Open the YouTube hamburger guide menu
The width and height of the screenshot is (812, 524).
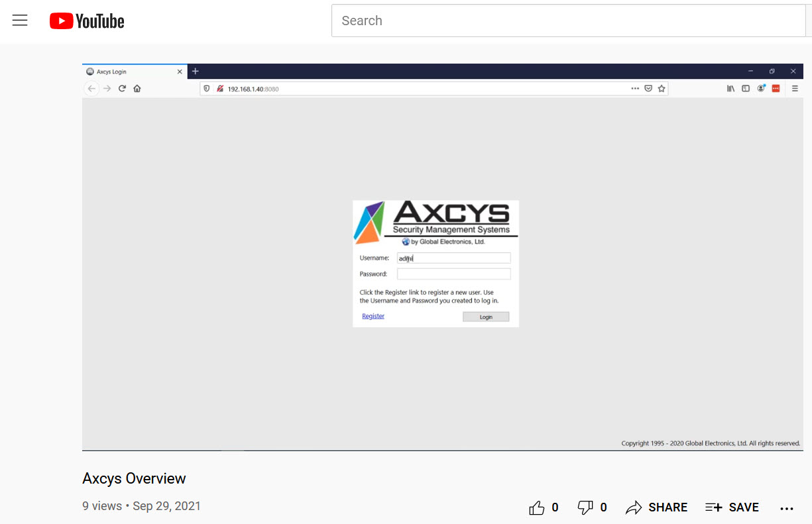pyautogui.click(x=20, y=21)
